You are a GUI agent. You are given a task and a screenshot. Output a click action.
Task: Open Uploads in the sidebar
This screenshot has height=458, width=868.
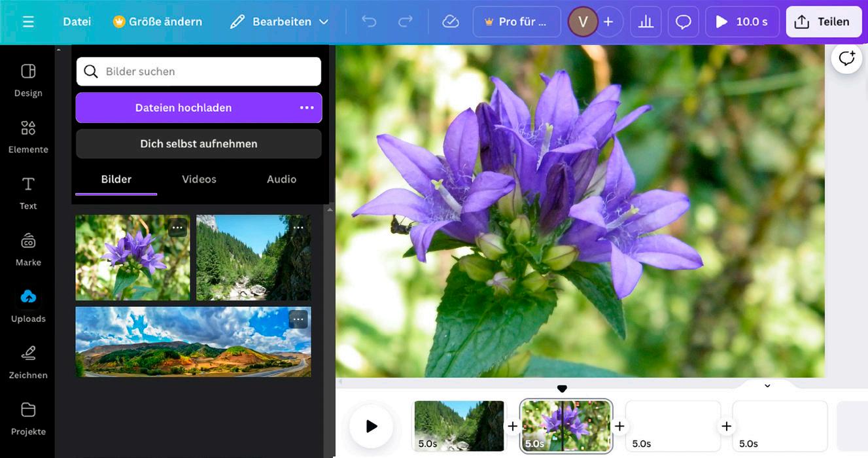(28, 306)
